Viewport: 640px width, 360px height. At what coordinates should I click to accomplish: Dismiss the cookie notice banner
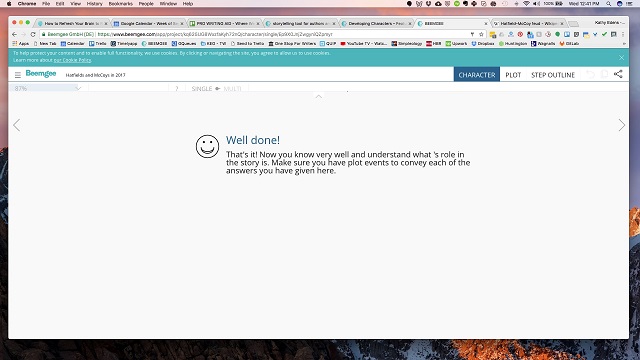(621, 58)
